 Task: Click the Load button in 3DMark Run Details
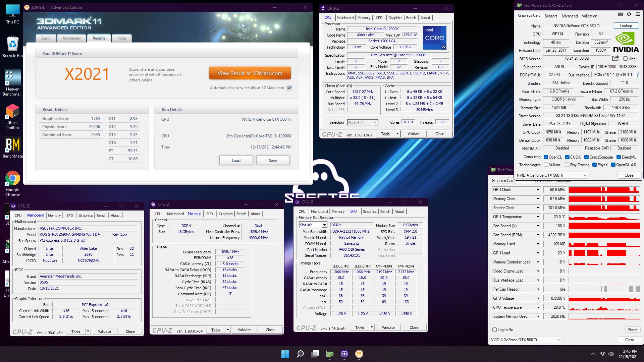pyautogui.click(x=236, y=160)
